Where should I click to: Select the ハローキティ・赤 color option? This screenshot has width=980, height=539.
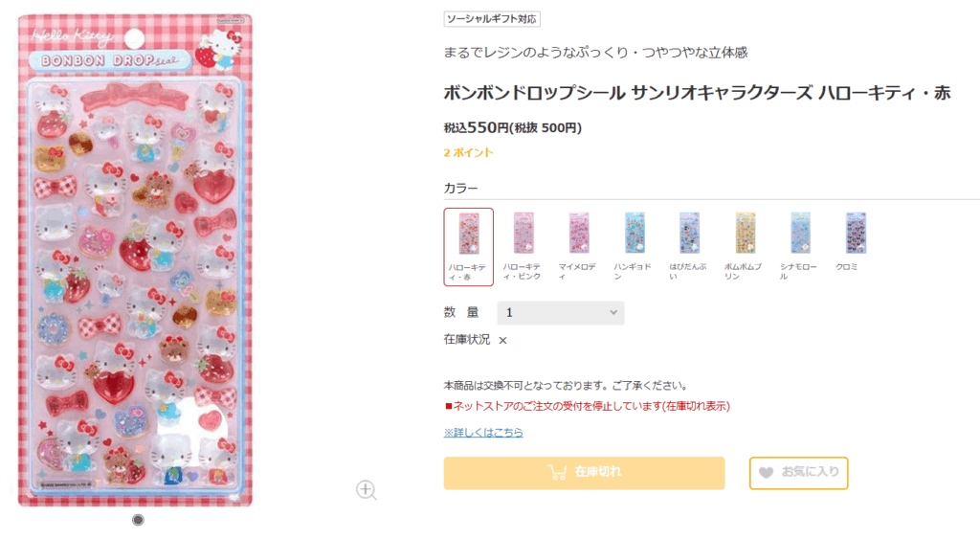(469, 246)
